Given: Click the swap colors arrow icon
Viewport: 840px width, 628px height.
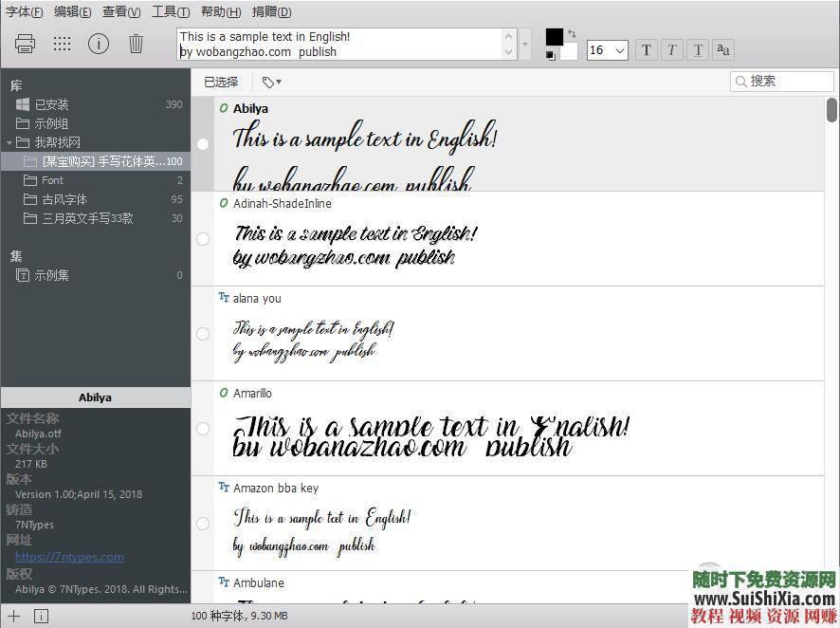Looking at the screenshot, I should (x=571, y=31).
